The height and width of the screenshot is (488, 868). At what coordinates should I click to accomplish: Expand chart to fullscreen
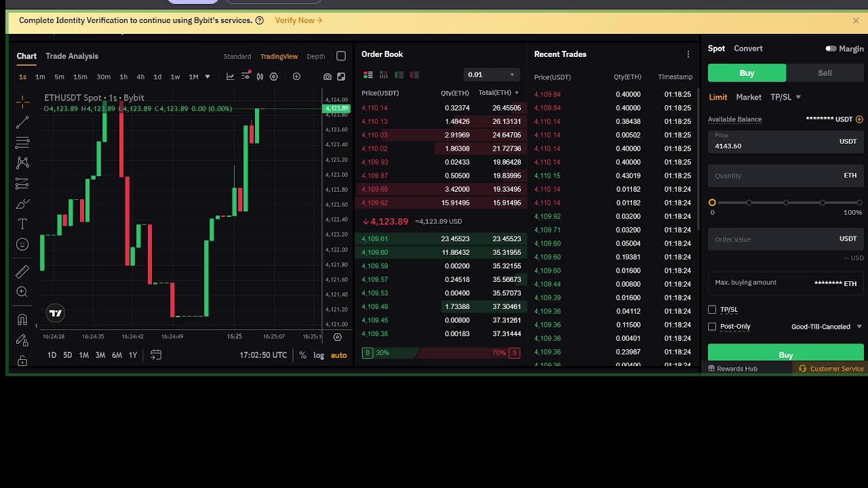[x=341, y=77]
